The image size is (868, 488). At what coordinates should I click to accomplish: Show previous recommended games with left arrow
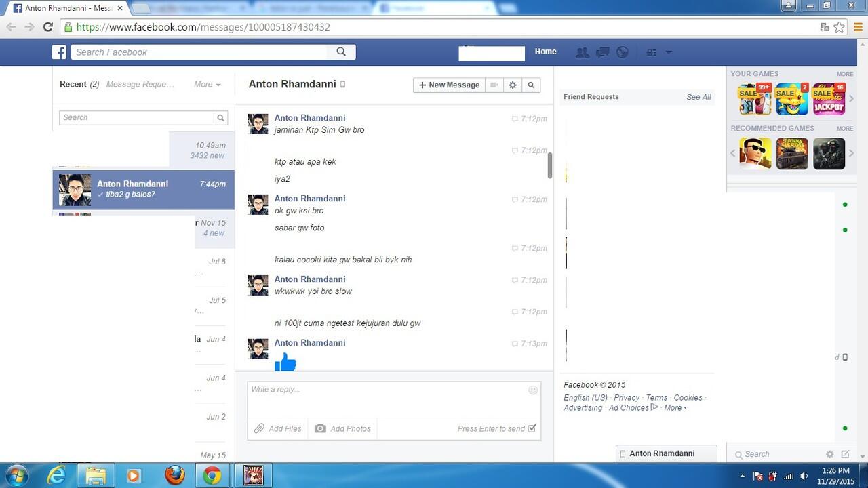[x=732, y=154]
